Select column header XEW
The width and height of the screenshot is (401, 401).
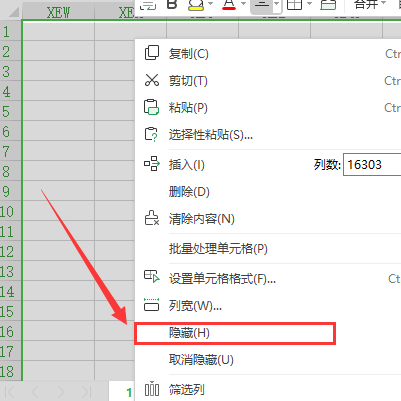click(58, 13)
